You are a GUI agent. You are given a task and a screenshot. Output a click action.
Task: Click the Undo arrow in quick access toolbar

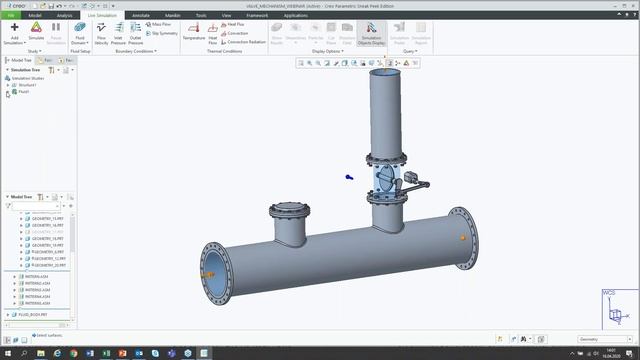point(59,6)
